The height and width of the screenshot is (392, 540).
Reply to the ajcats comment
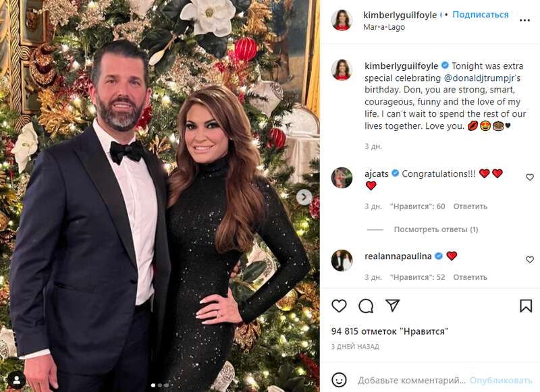[x=470, y=206]
